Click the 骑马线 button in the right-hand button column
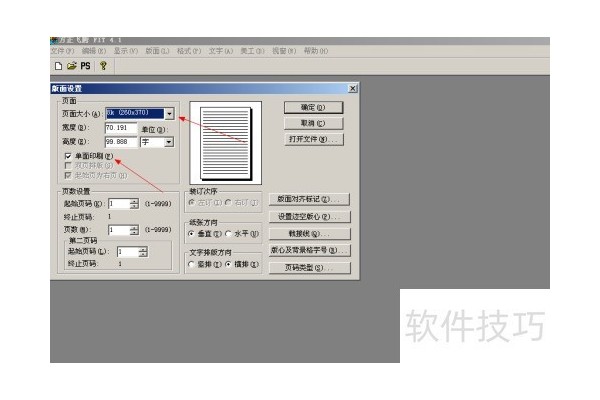This screenshot has height=400, width=600. coord(309,233)
